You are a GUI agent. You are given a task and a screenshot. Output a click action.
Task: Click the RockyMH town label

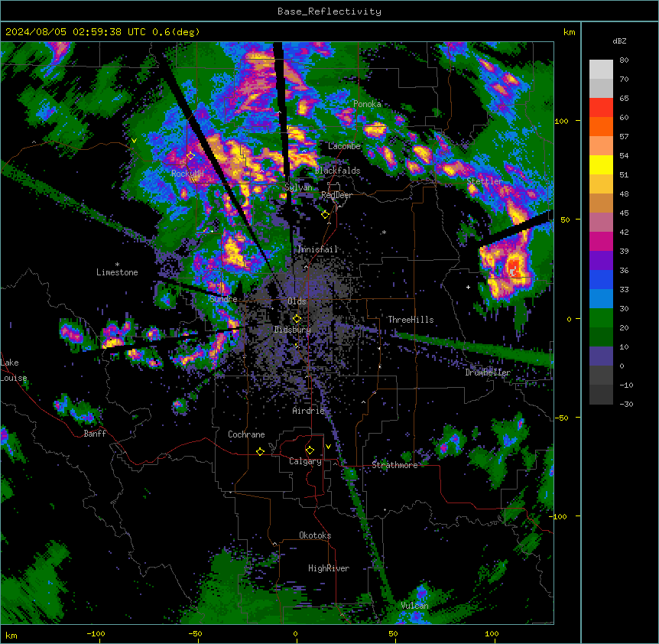click(x=187, y=174)
